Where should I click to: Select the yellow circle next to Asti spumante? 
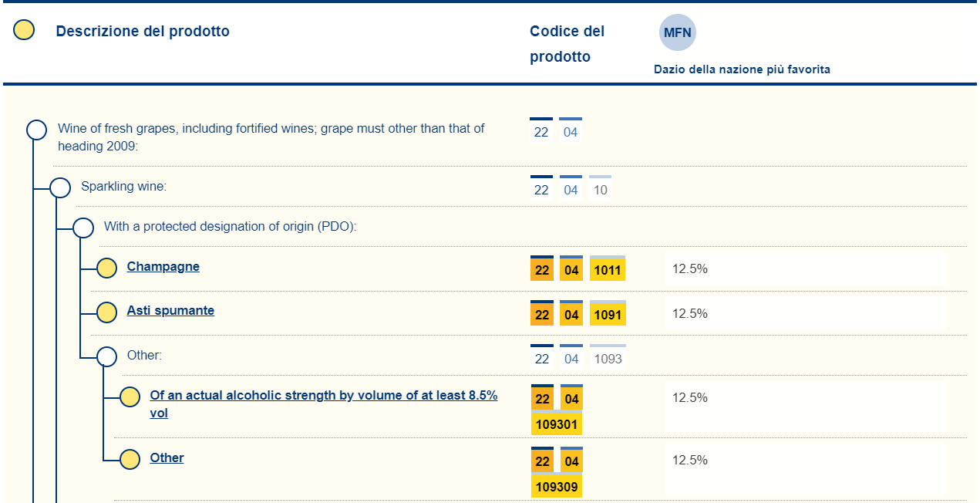pos(106,312)
